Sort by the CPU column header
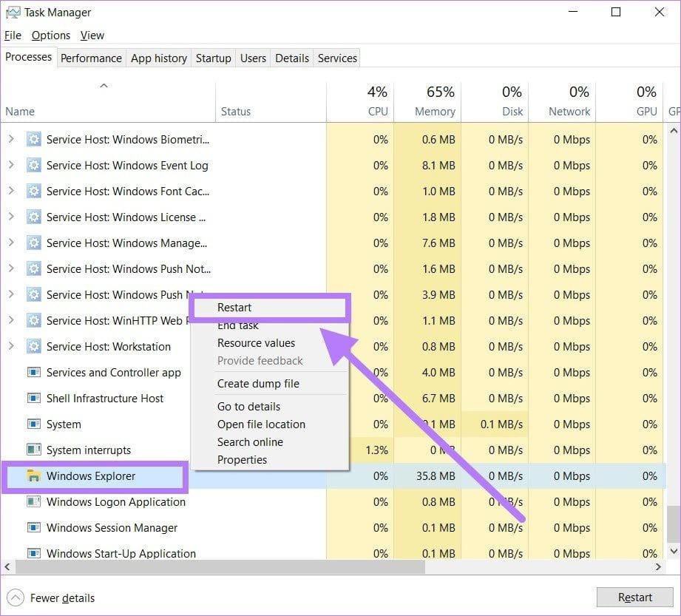 pyautogui.click(x=359, y=103)
